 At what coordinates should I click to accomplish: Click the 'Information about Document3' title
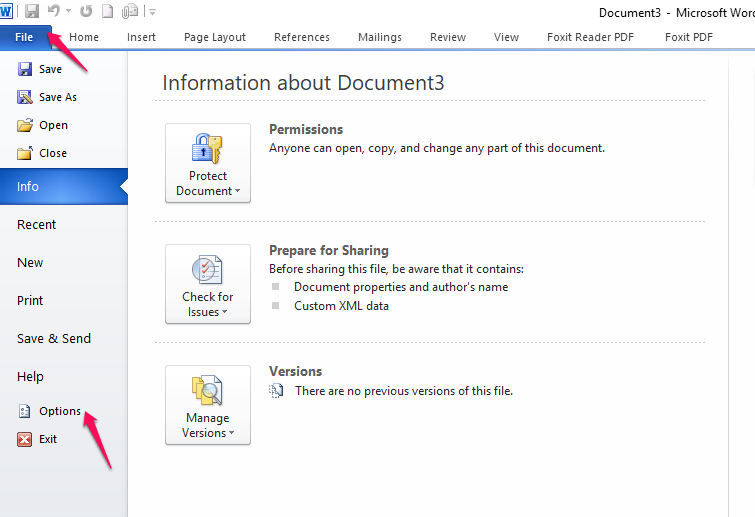303,83
